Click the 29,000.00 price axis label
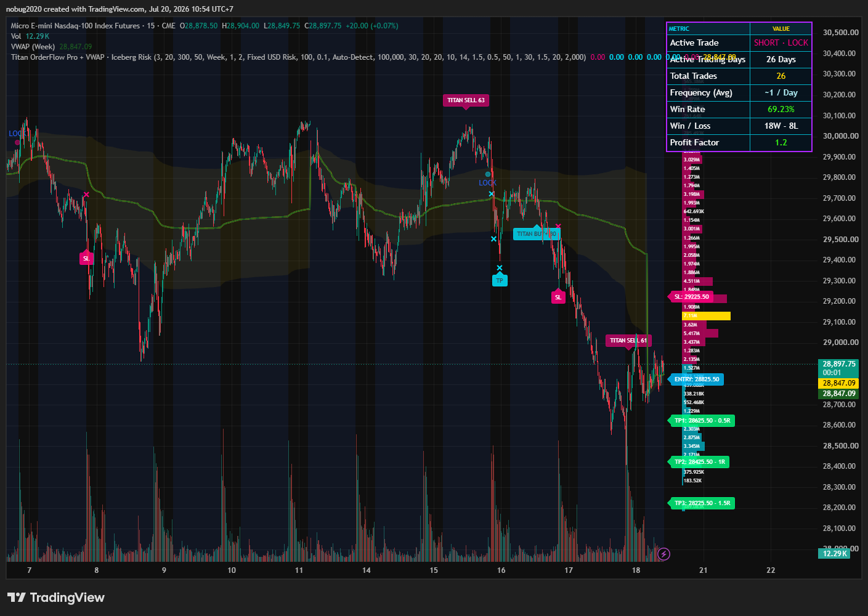 841,342
